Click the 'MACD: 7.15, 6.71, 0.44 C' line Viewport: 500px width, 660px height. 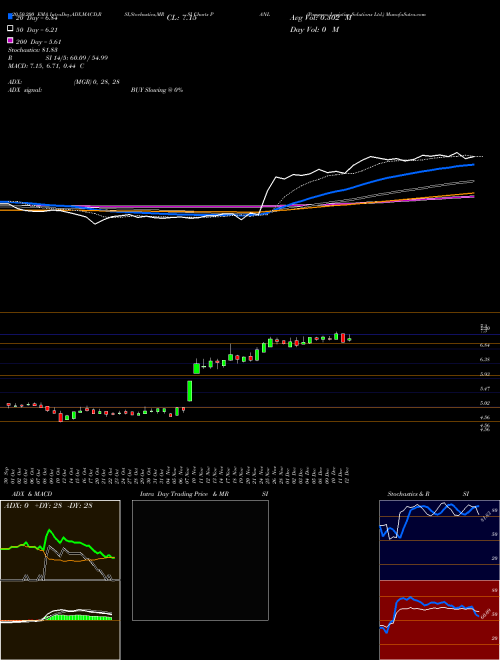coord(46,66)
